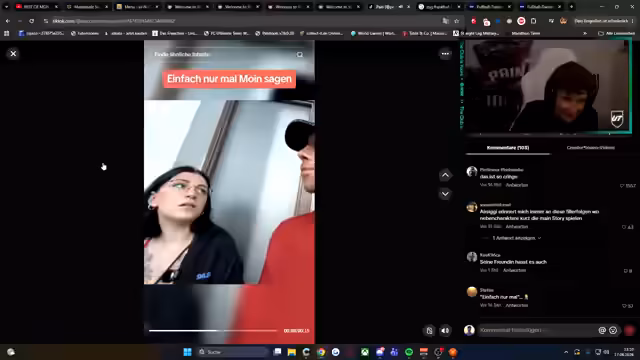640x360 pixels.
Task: Click Antworten under the 'Einfach nur mal' comment
Action: pos(517,305)
